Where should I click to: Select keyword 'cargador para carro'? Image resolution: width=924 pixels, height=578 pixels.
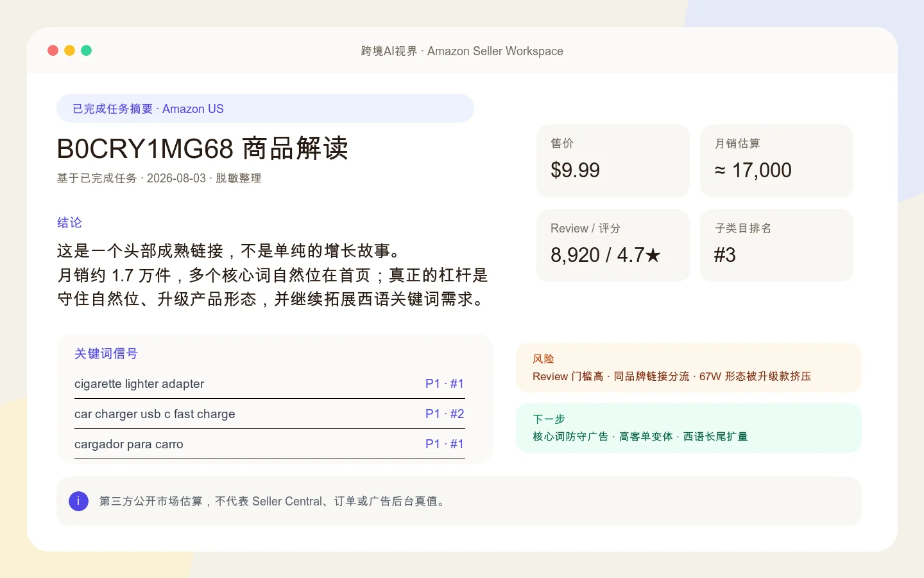[x=129, y=444]
